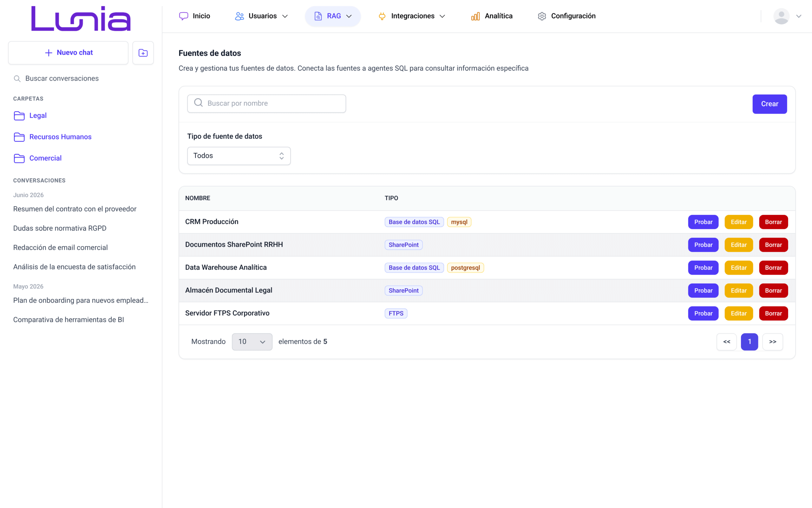The height and width of the screenshot is (508, 812).
Task: Click the postgresql type tag
Action: point(465,268)
